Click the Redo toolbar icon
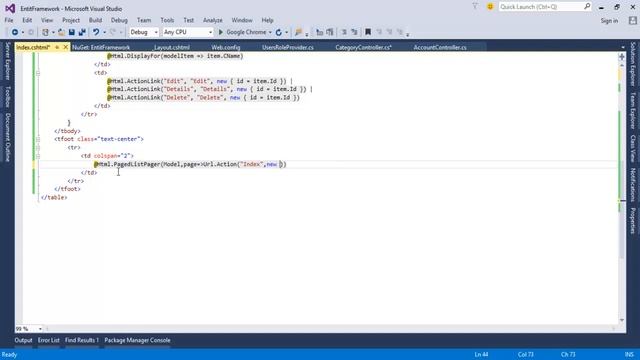640x360 pixels. pos(113,32)
